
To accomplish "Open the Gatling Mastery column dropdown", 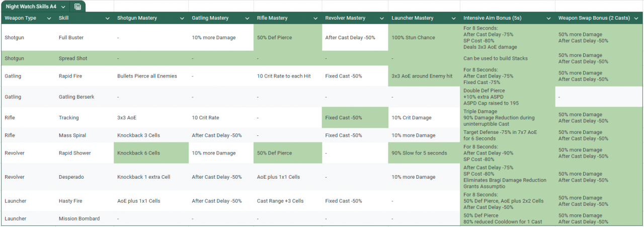I will pos(247,18).
